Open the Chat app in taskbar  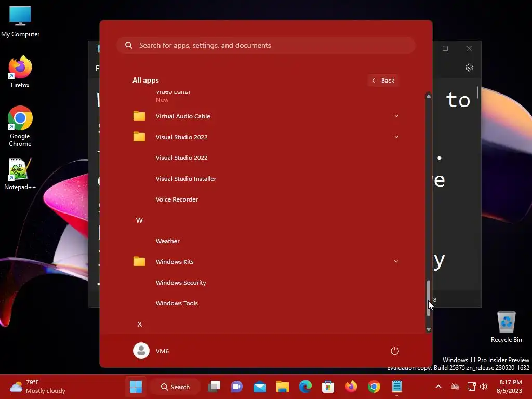(x=237, y=387)
